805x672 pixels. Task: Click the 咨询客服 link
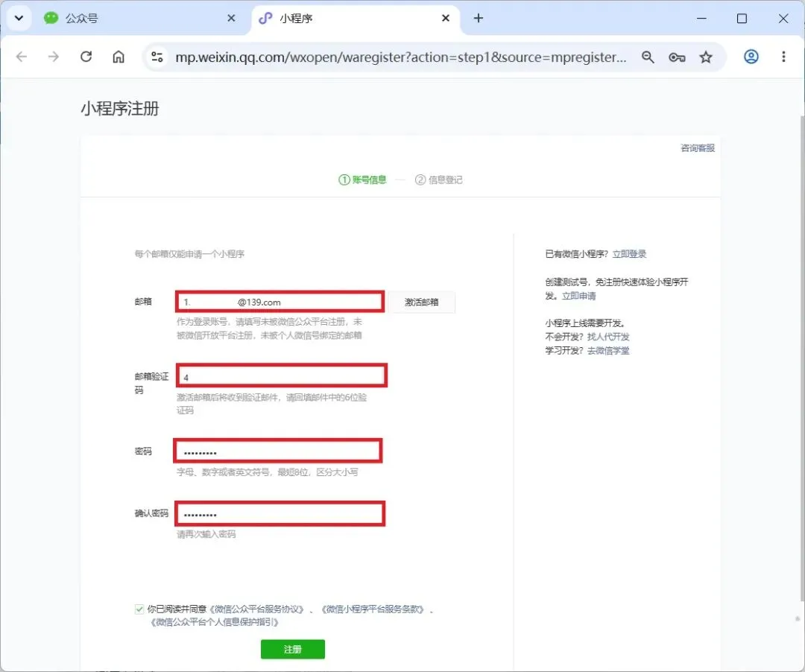(697, 148)
